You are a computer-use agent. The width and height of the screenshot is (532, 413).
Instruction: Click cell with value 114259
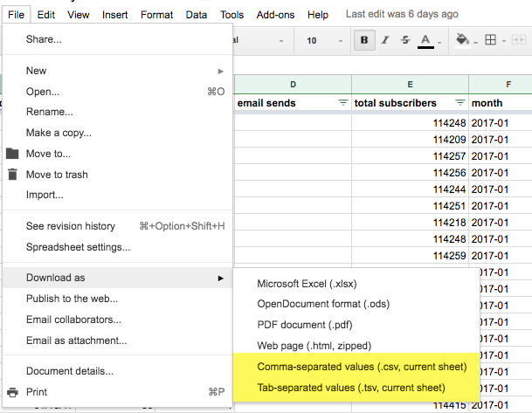411,255
